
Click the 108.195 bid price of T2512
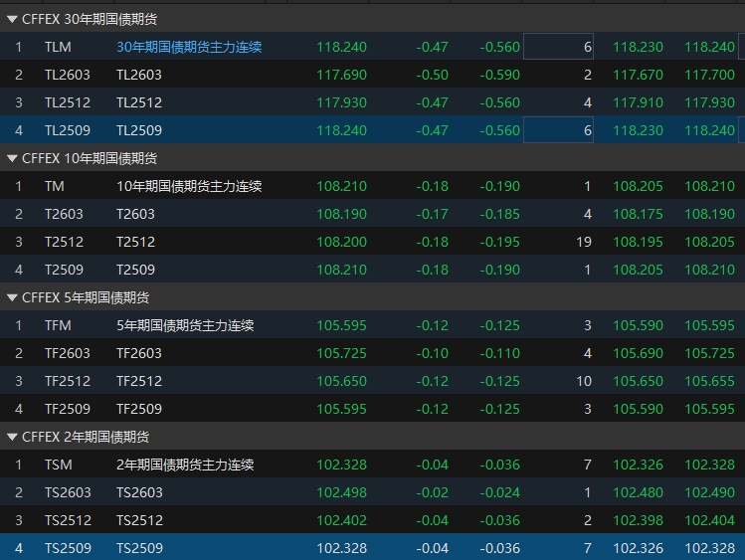638,242
